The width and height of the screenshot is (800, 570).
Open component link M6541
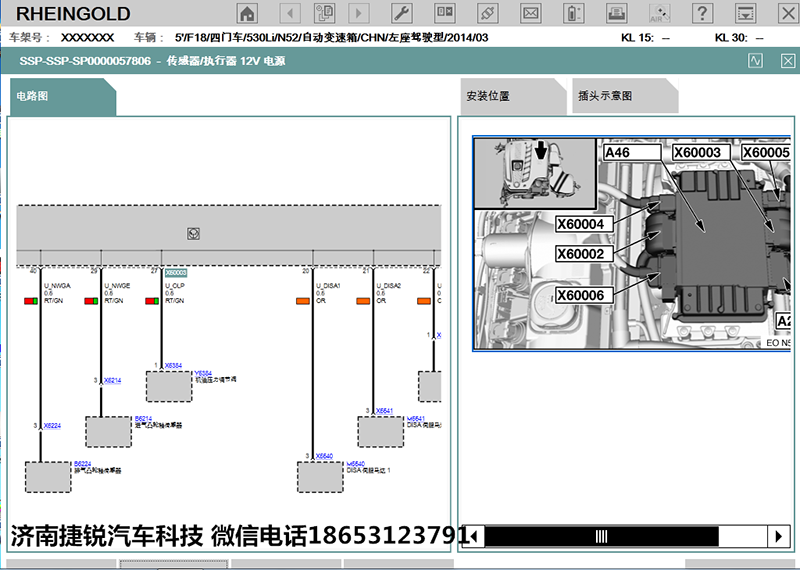416,418
